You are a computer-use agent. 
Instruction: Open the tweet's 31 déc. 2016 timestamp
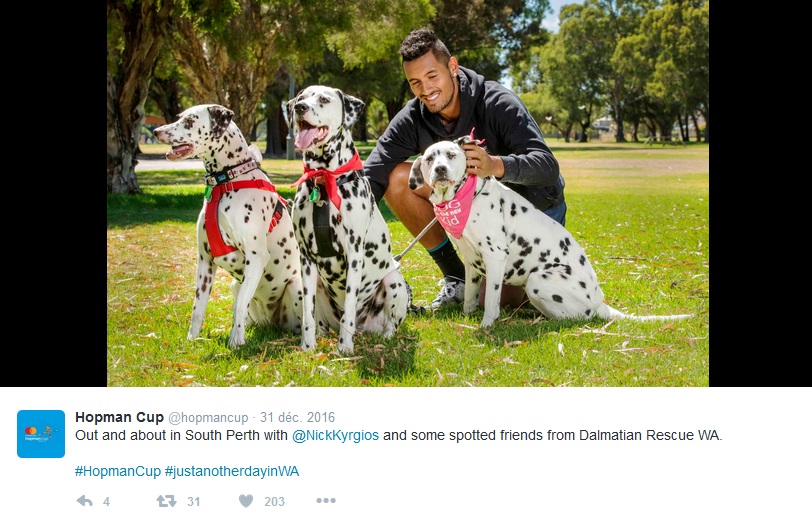tap(297, 417)
